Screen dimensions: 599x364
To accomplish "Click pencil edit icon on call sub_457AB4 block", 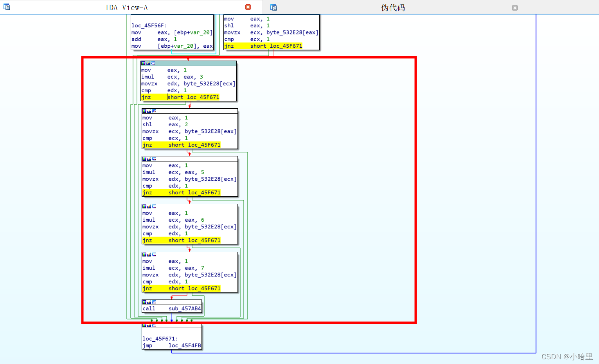I will click(149, 302).
